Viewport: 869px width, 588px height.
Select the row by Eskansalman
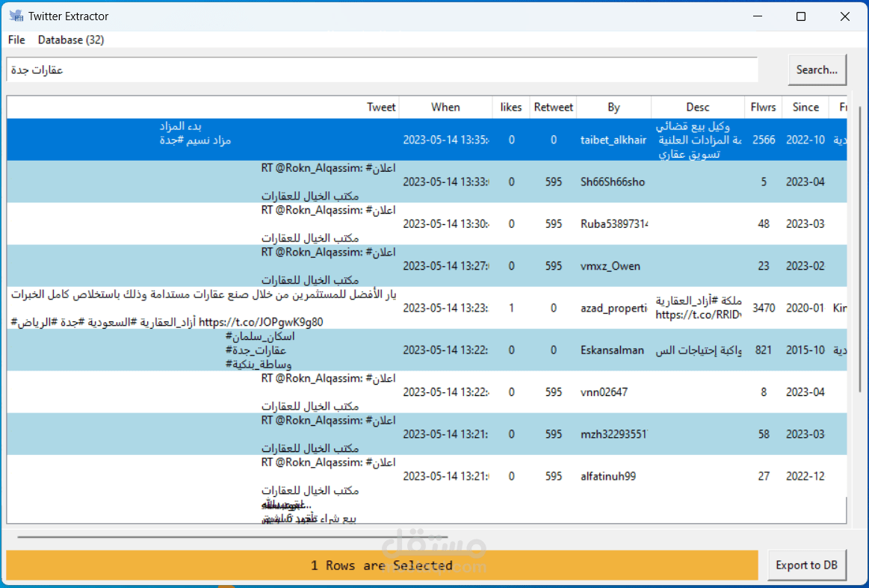427,350
